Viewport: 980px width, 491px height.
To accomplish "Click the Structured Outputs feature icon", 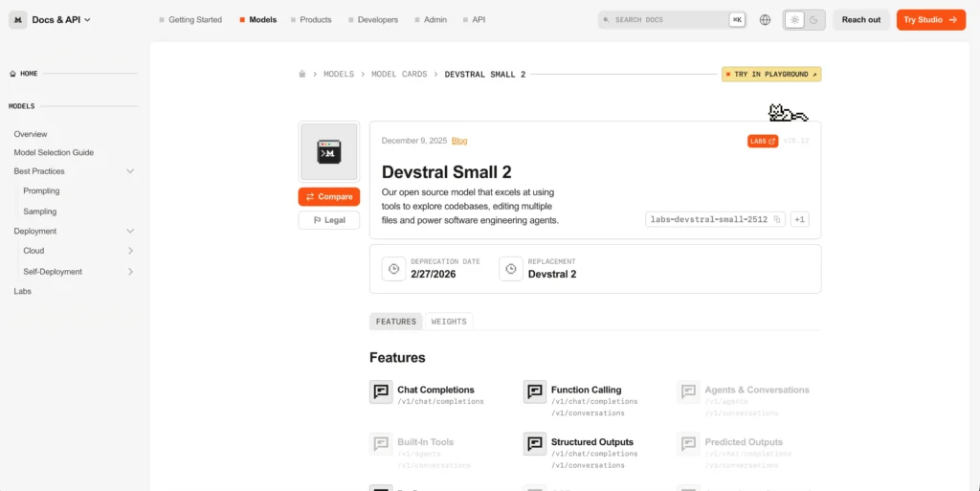I will (x=535, y=444).
